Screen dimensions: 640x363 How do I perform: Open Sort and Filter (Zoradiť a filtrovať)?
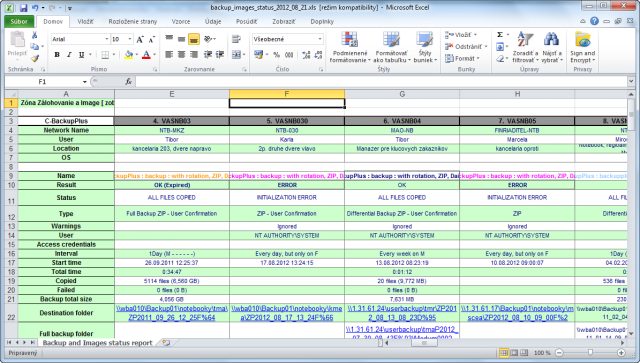point(525,47)
